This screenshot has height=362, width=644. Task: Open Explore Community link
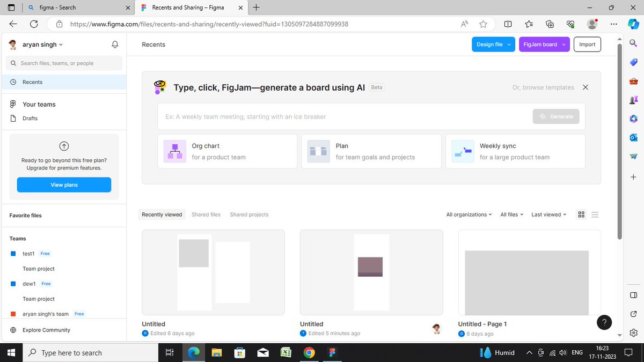click(46, 330)
